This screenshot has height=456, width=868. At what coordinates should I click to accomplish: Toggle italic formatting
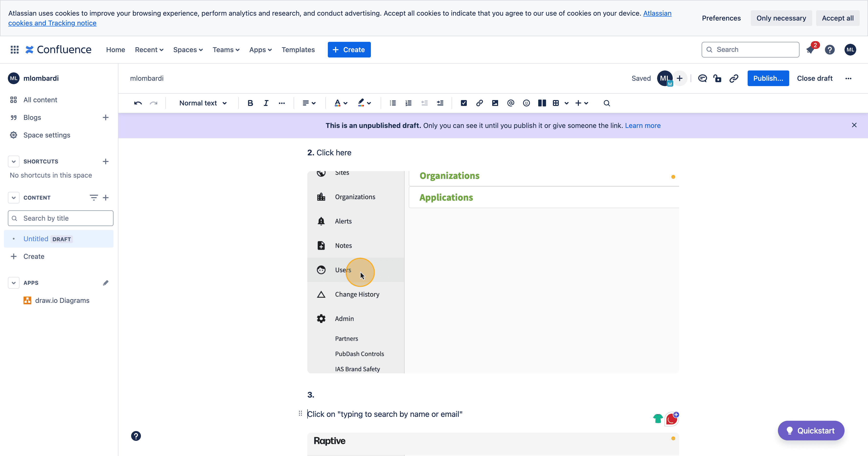[x=266, y=103]
